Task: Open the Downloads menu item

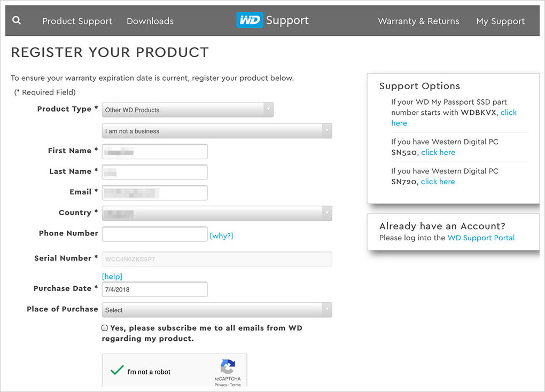Action: tap(150, 21)
